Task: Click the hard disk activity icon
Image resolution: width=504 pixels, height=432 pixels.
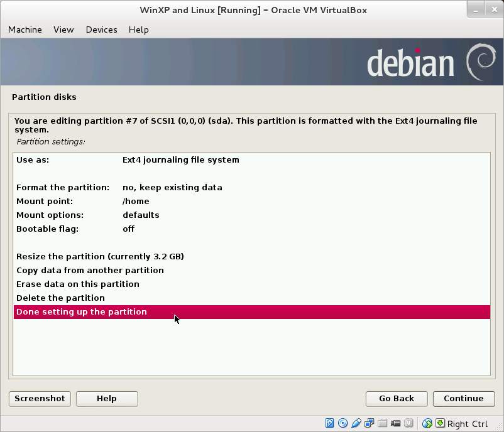Action: [330, 423]
